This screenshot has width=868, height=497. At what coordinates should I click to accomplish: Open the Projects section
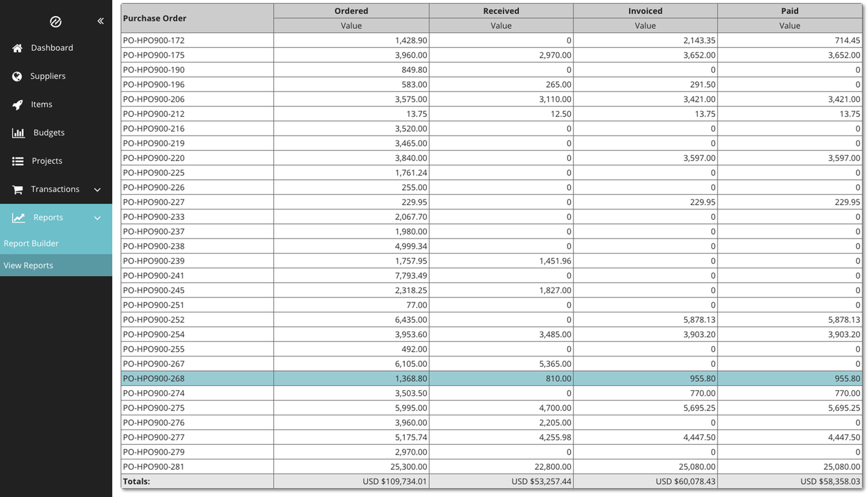[47, 161]
